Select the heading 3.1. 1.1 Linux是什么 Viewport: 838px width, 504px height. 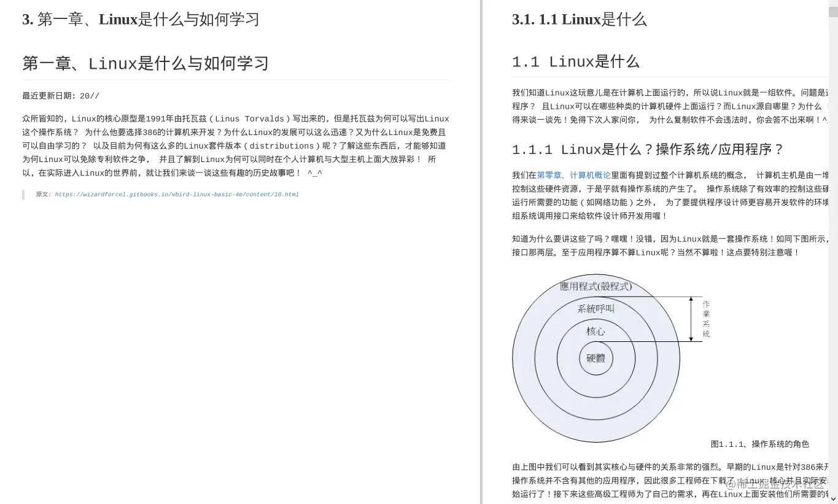coord(579,19)
